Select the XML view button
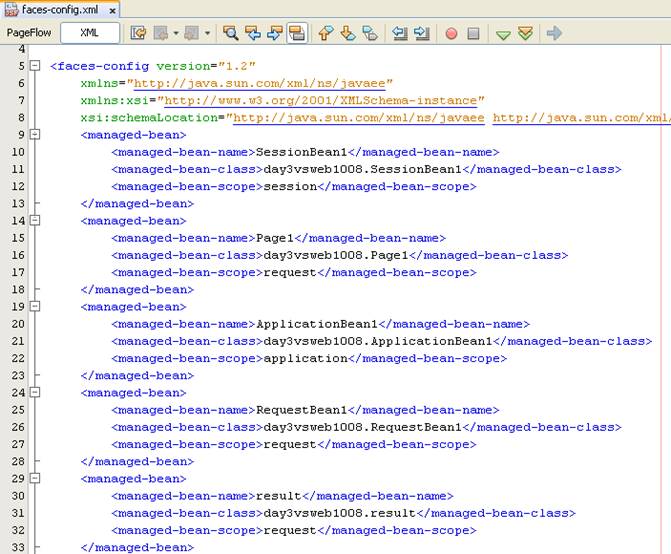 (x=90, y=33)
